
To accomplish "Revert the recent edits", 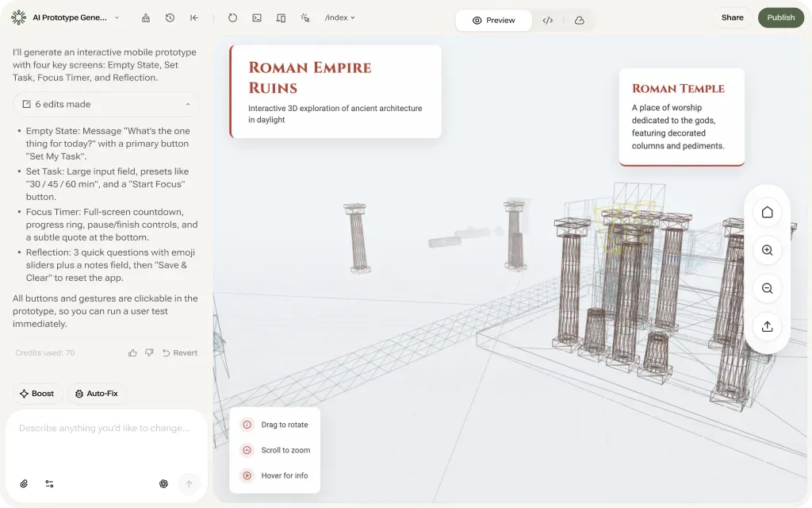I will (x=180, y=352).
